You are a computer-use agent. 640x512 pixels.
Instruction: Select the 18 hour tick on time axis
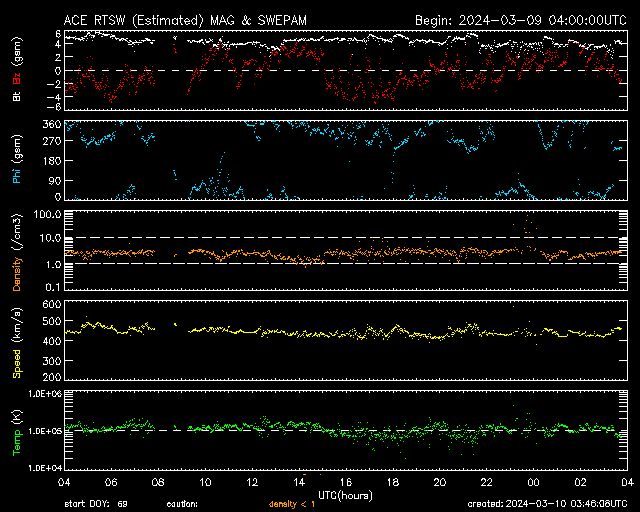tap(392, 481)
